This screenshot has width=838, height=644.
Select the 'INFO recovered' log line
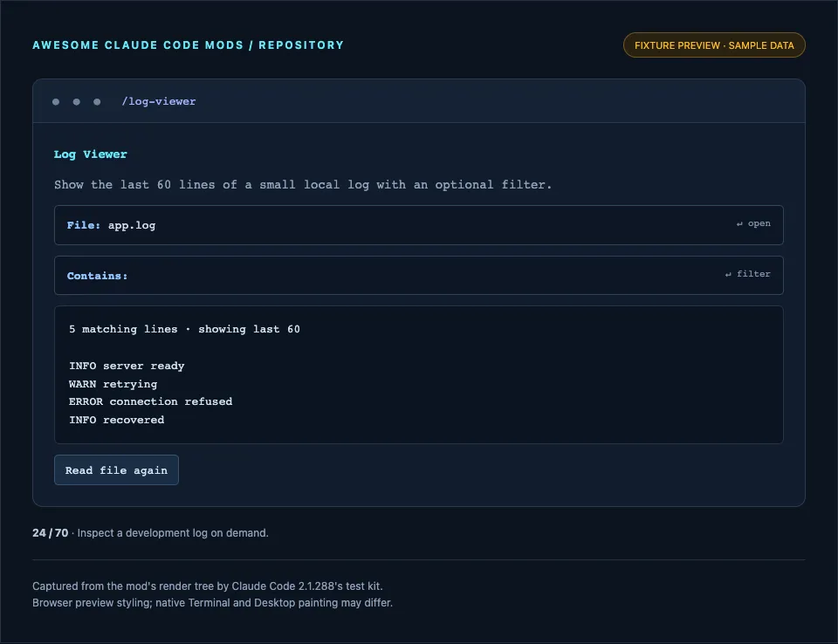(116, 420)
